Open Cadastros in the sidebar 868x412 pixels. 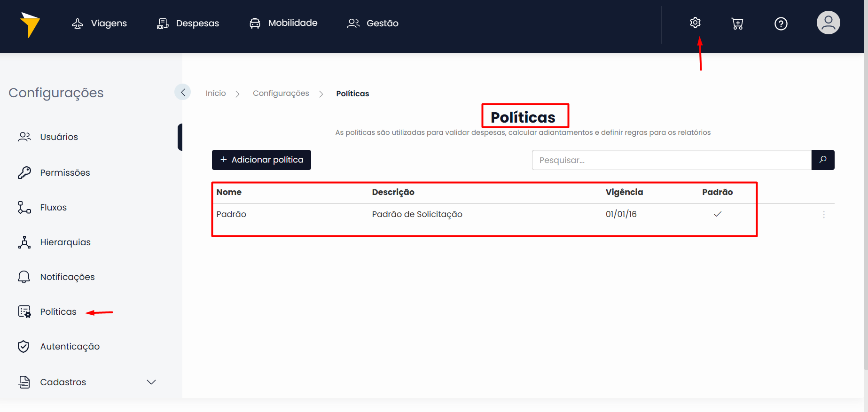(x=63, y=382)
